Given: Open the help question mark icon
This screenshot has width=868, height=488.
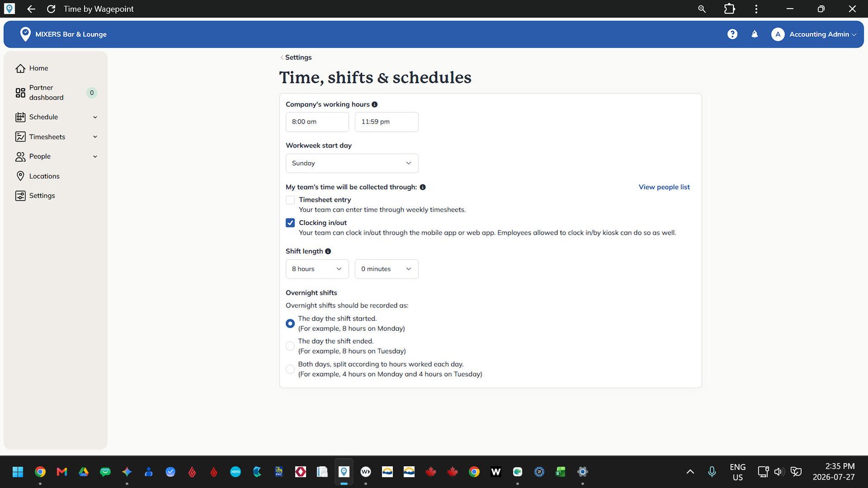Looking at the screenshot, I should click(x=732, y=34).
